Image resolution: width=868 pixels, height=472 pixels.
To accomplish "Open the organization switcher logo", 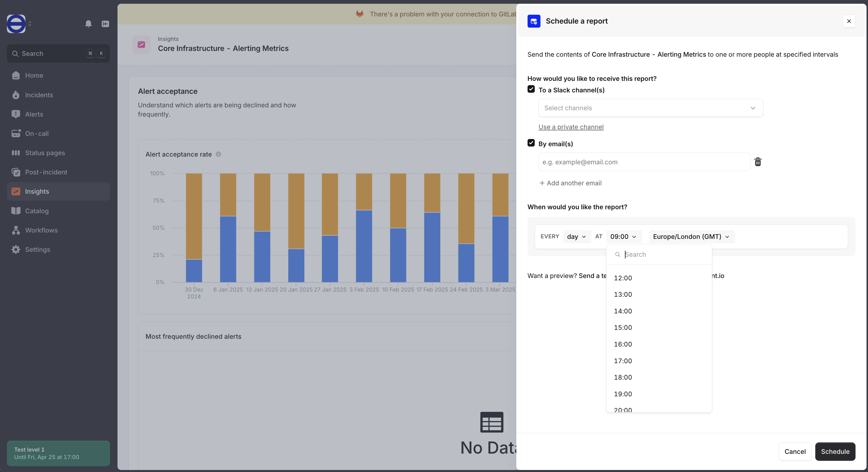I will click(16, 24).
